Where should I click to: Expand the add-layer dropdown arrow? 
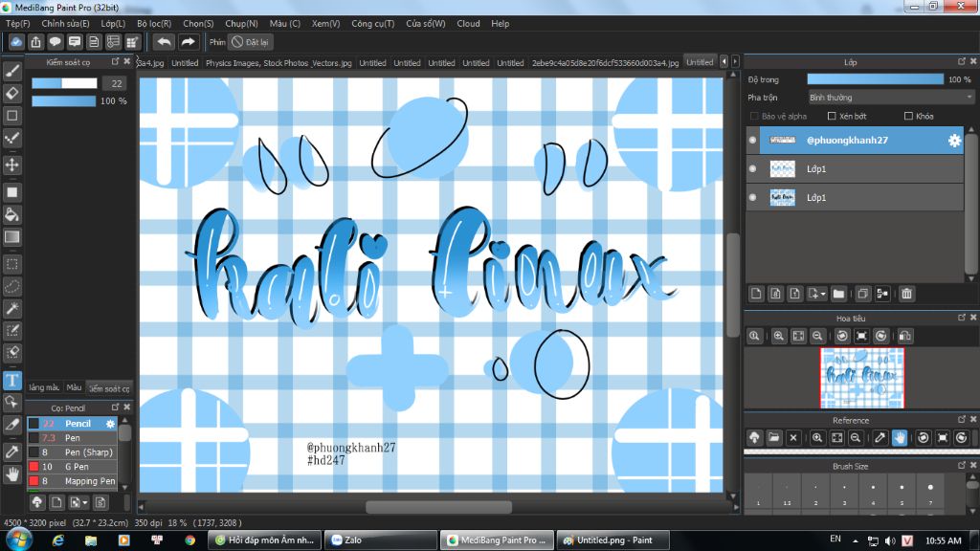click(823, 295)
